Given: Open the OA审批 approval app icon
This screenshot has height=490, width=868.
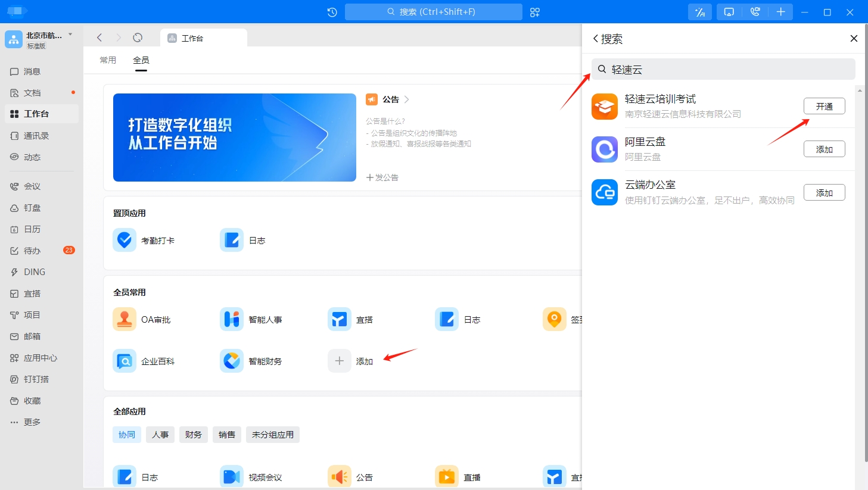Looking at the screenshot, I should click(125, 319).
